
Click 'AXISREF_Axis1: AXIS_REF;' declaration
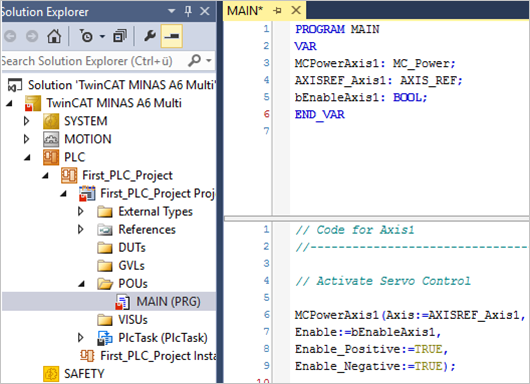coord(378,80)
